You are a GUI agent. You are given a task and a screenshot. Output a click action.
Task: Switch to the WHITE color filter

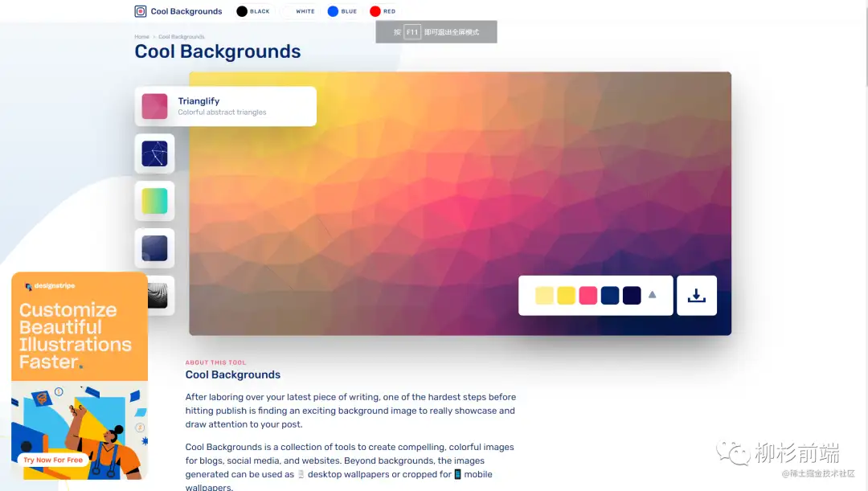pyautogui.click(x=298, y=11)
